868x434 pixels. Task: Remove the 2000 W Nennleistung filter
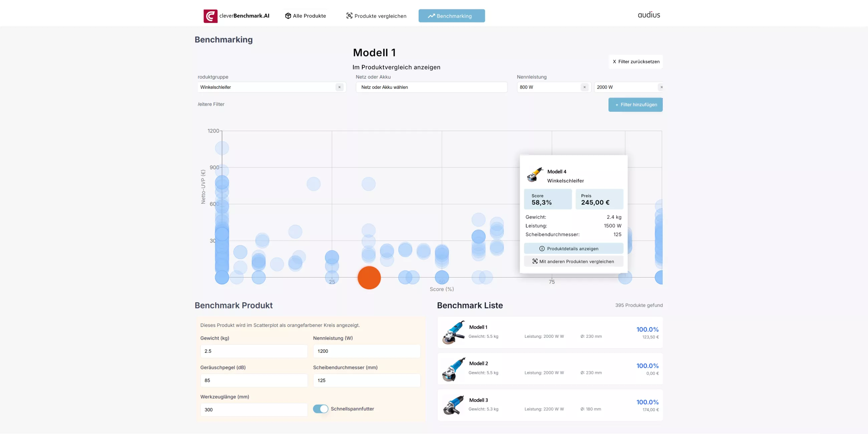[661, 87]
